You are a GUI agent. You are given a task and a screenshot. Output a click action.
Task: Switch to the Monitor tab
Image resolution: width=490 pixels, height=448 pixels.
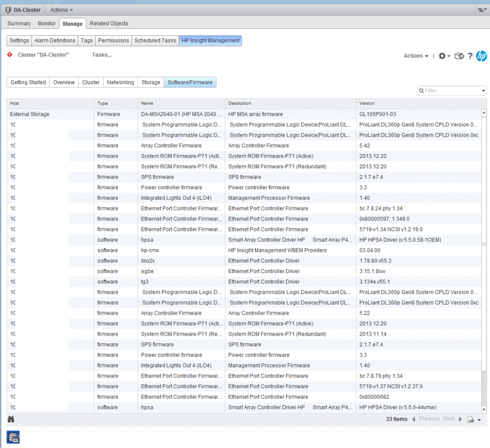click(46, 23)
